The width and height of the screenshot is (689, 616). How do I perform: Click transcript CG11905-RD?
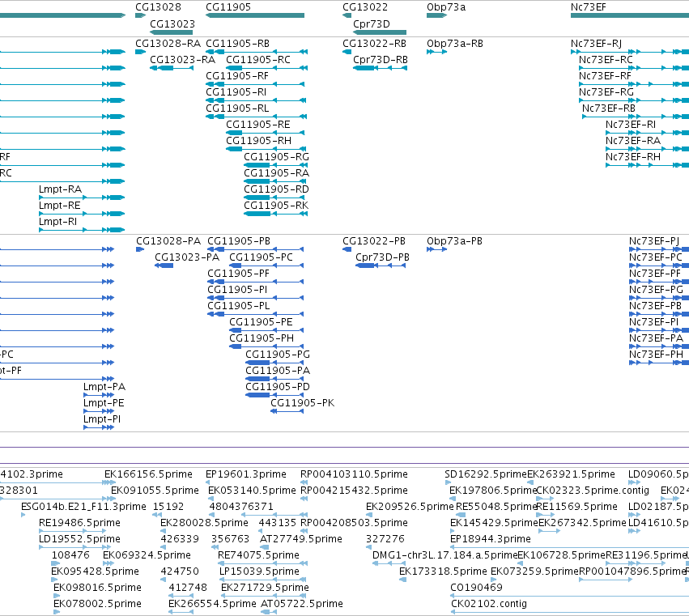(x=276, y=189)
